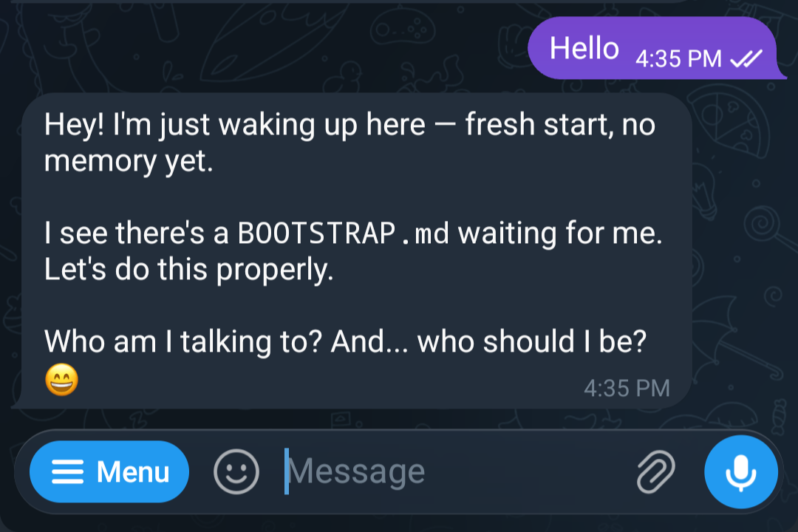The image size is (798, 532).
Task: Click the smiley face left of the message field
Action: point(235,471)
